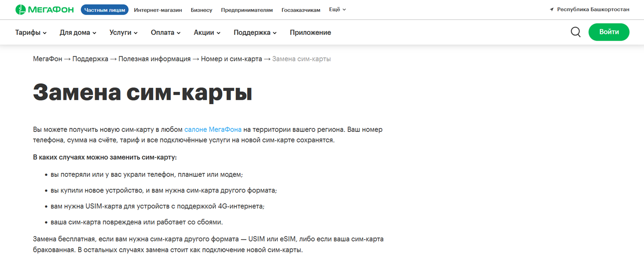Change region Республика Башкортостан
Image resolution: width=644 pixels, height=269 pixels.
tap(593, 9)
